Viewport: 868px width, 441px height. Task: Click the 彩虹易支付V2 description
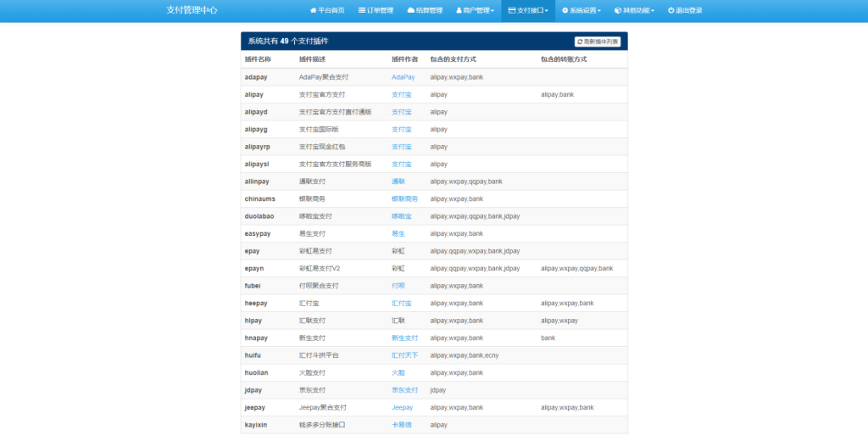coord(320,269)
